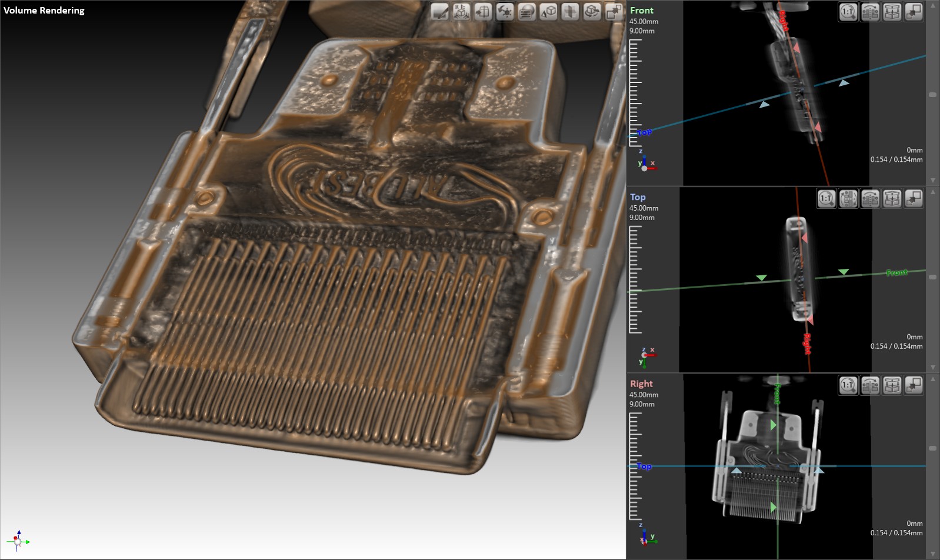Open the rendering presets sphere icon
This screenshot has width=940, height=560.
coord(526,12)
